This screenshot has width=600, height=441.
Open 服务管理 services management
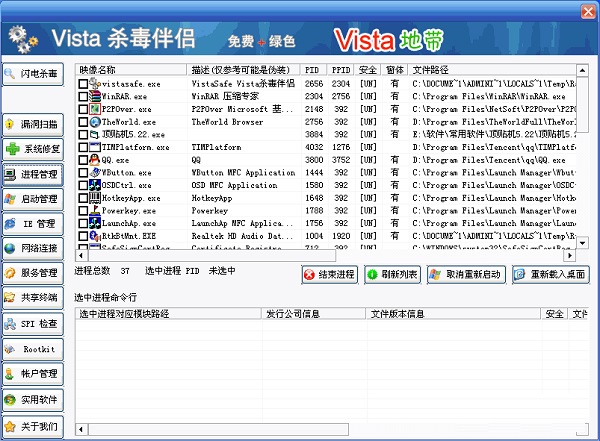click(33, 273)
